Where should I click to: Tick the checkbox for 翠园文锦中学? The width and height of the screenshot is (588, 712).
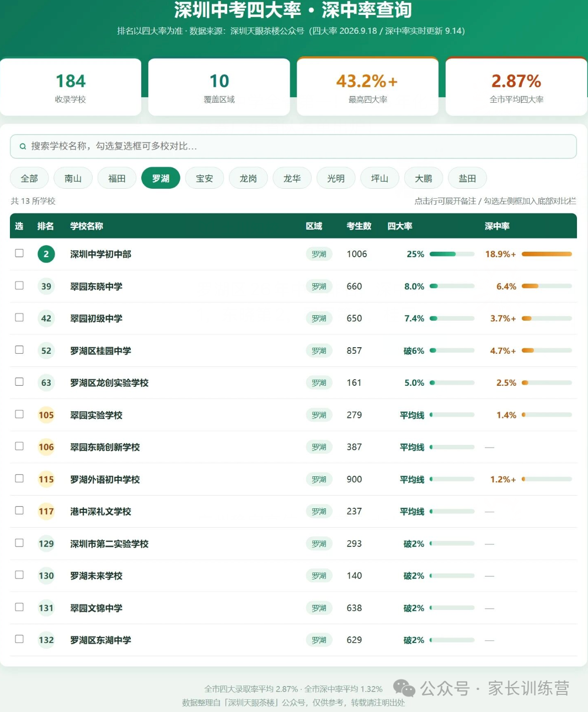click(19, 607)
